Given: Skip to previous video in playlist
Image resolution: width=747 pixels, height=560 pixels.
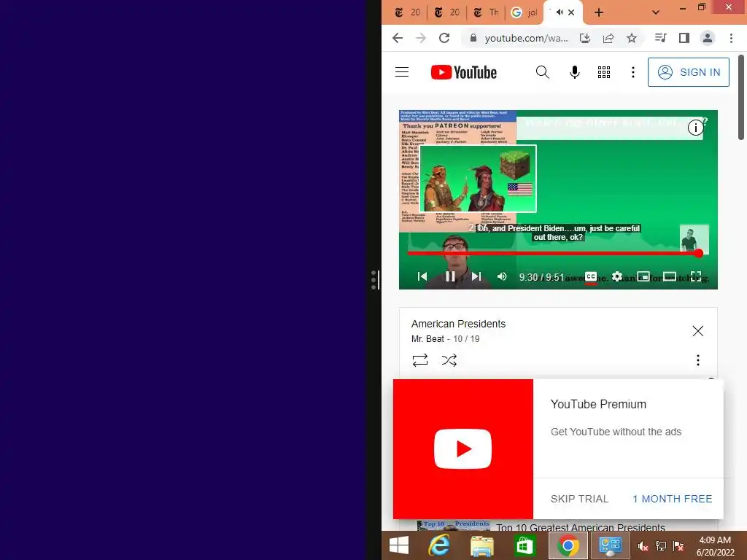Looking at the screenshot, I should 422,276.
